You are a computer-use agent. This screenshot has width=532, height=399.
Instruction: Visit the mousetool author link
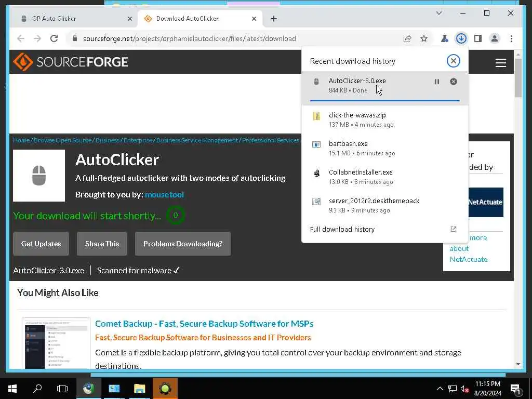tap(164, 195)
